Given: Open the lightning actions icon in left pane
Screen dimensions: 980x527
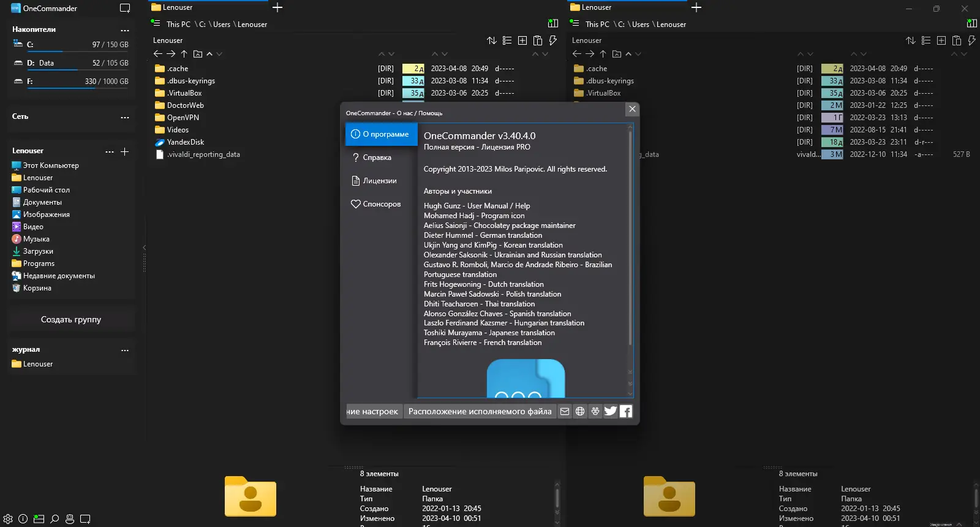Looking at the screenshot, I should [552, 40].
